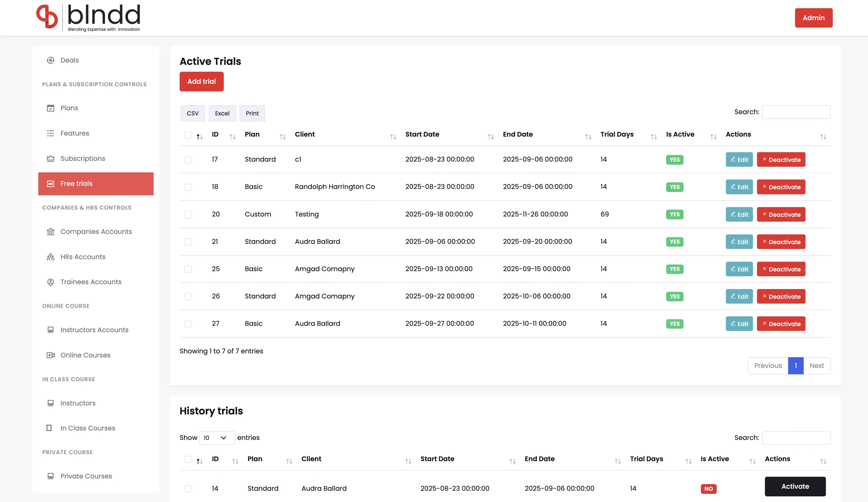Check the row for trial ID 25
Screen dimensions: 868x502
(x=188, y=269)
